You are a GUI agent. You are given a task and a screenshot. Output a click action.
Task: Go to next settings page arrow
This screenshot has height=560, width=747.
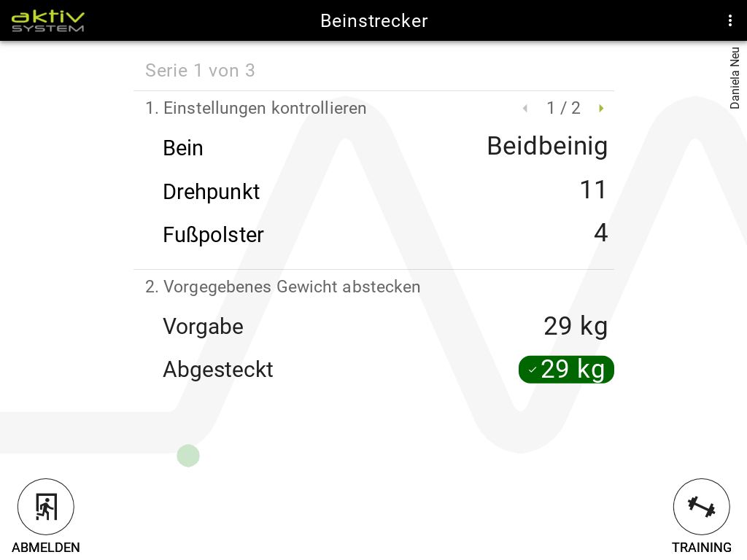pyautogui.click(x=601, y=109)
